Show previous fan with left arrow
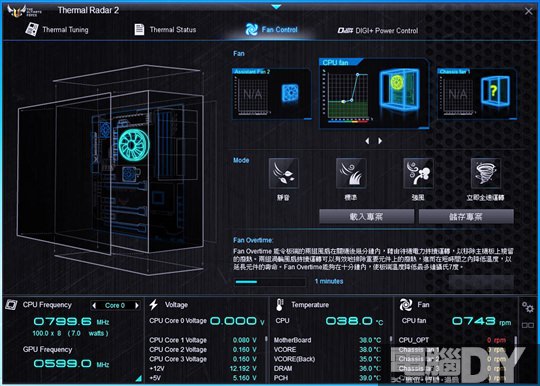This screenshot has width=540, height=386. pyautogui.click(x=367, y=141)
